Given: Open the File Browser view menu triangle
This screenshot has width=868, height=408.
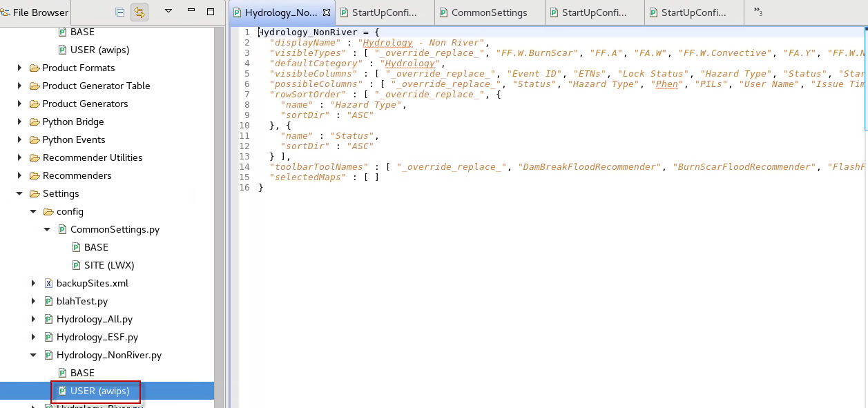Looking at the screenshot, I should click(168, 11).
